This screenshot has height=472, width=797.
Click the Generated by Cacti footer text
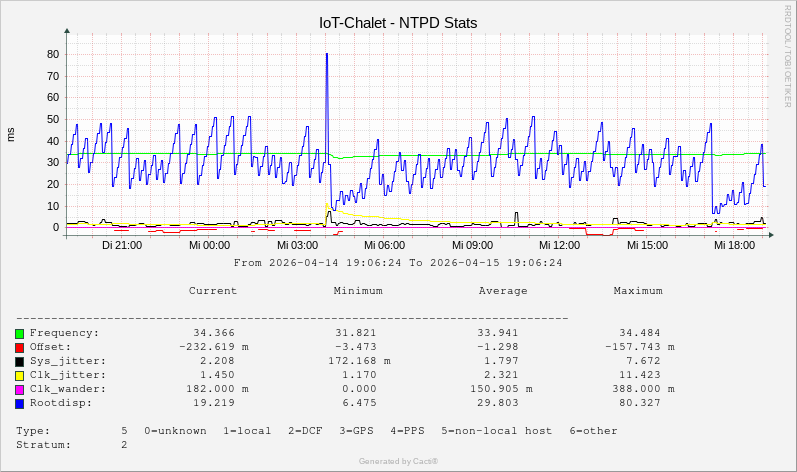click(x=398, y=461)
